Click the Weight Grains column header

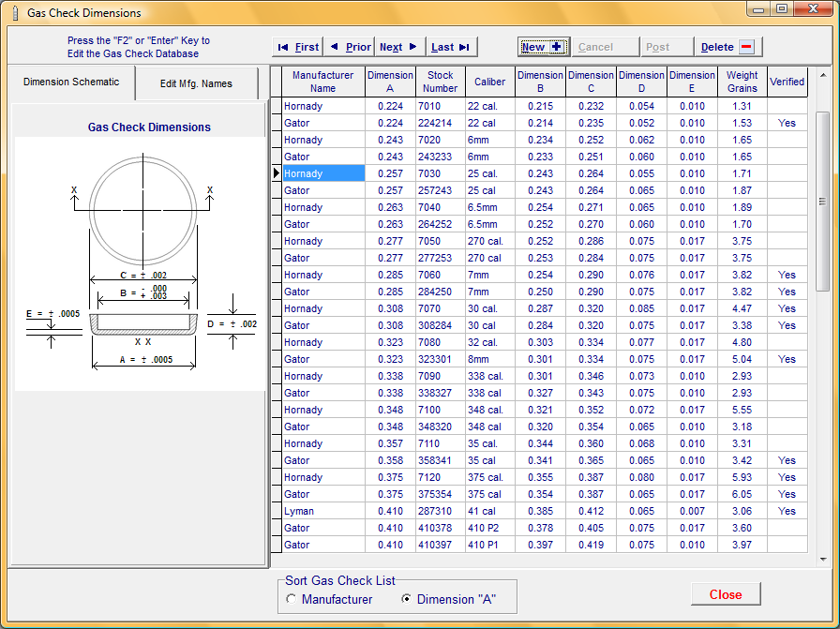pyautogui.click(x=742, y=82)
